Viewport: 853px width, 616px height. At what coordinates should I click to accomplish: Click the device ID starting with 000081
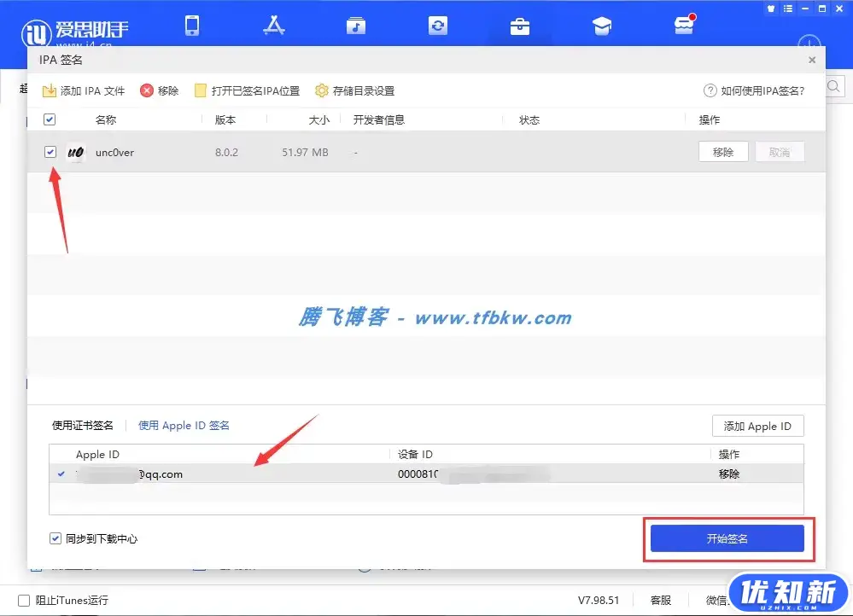click(x=473, y=474)
